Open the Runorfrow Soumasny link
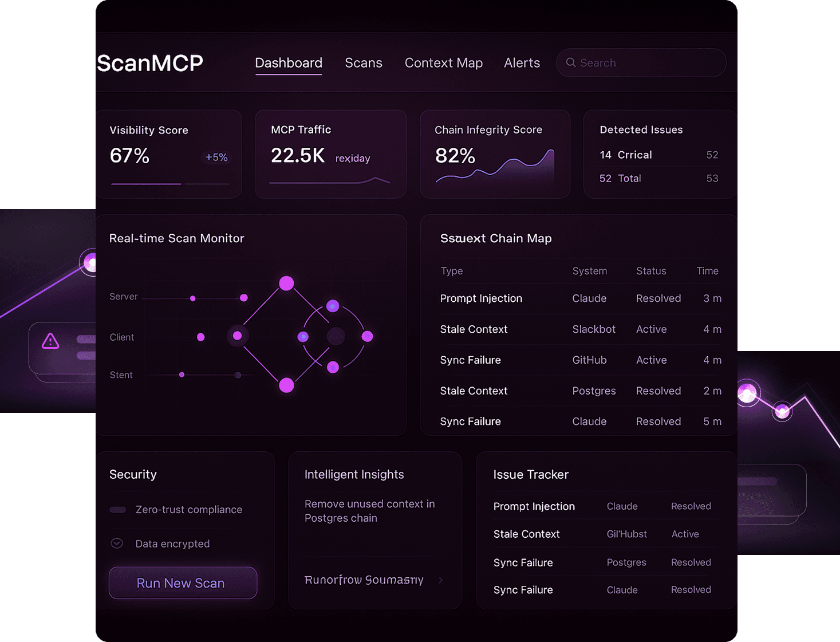Viewport: 840px width, 642px height. [364, 580]
